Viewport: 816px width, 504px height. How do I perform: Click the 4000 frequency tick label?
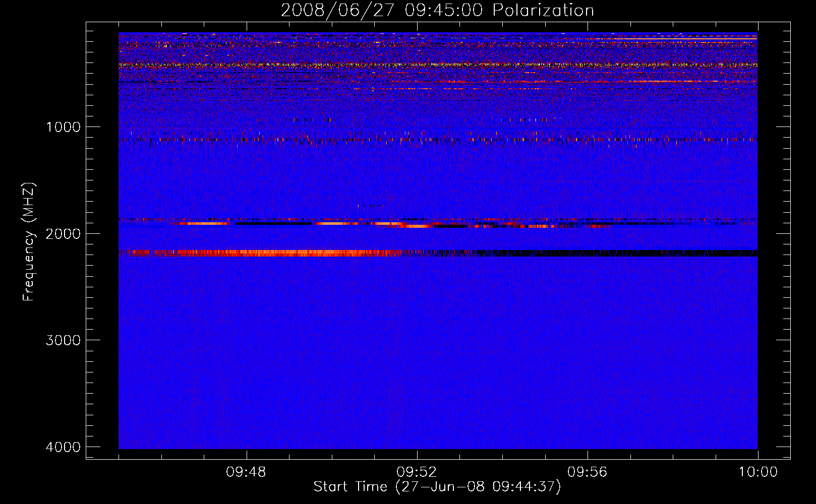tap(63, 447)
